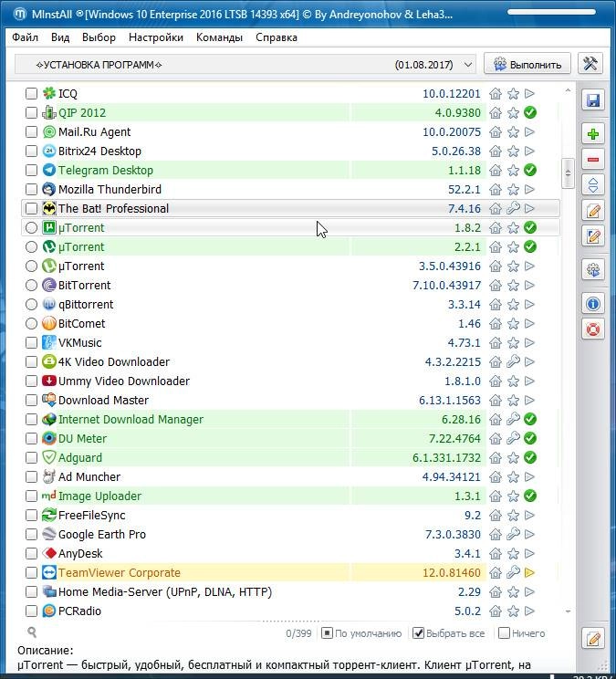Viewport: 616px width, 679px height.
Task: Click home icon in ICQ row
Action: 496,93
